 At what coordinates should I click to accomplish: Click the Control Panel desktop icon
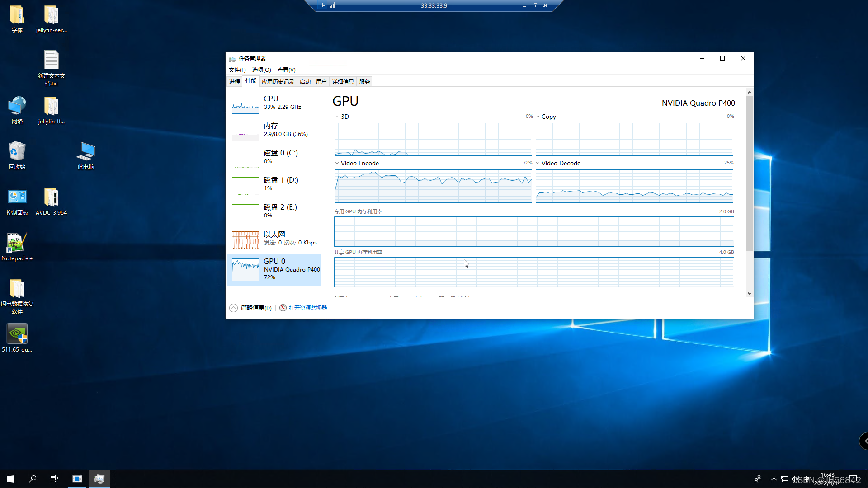[17, 198]
